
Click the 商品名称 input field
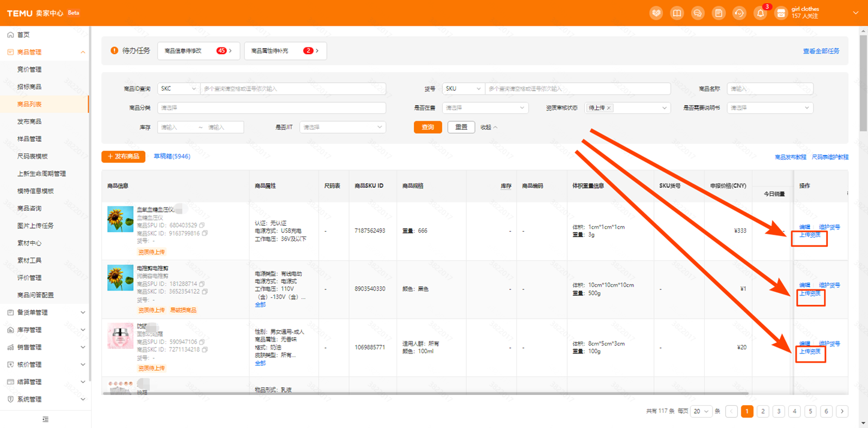pos(770,89)
